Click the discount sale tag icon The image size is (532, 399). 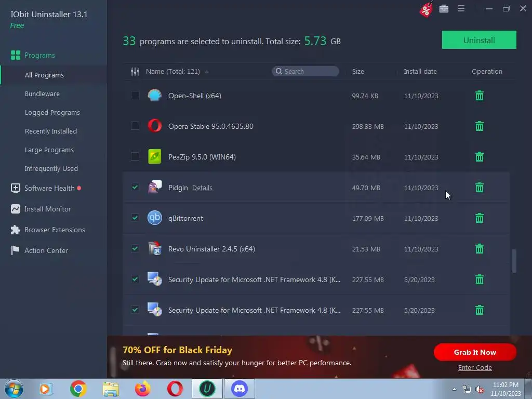click(x=426, y=9)
